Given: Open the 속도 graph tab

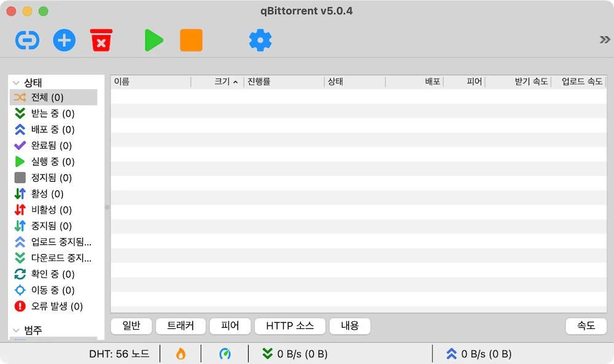Looking at the screenshot, I should point(586,326).
